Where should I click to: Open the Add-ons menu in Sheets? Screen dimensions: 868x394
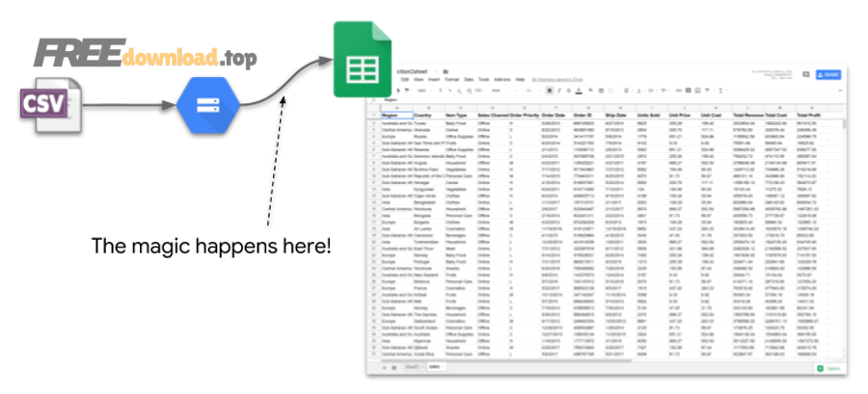click(502, 80)
